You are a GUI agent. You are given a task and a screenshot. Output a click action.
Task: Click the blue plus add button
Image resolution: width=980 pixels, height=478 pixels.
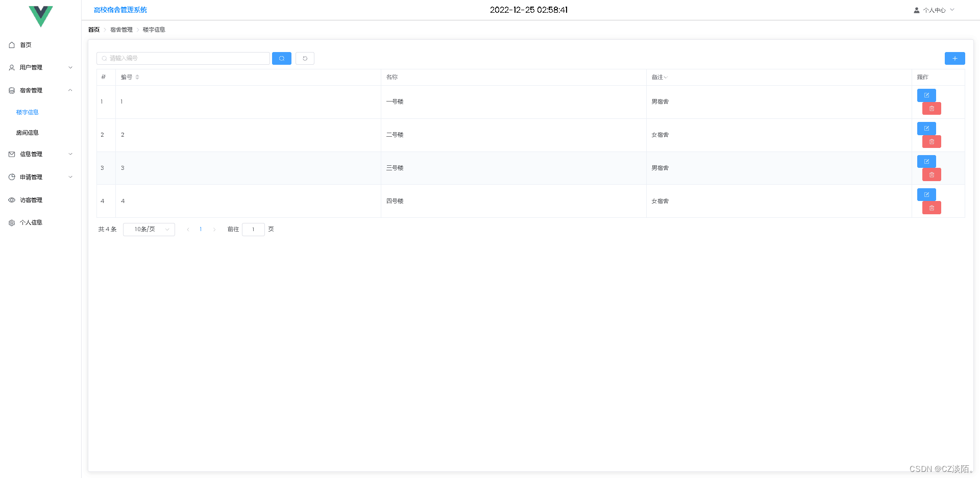(x=954, y=58)
